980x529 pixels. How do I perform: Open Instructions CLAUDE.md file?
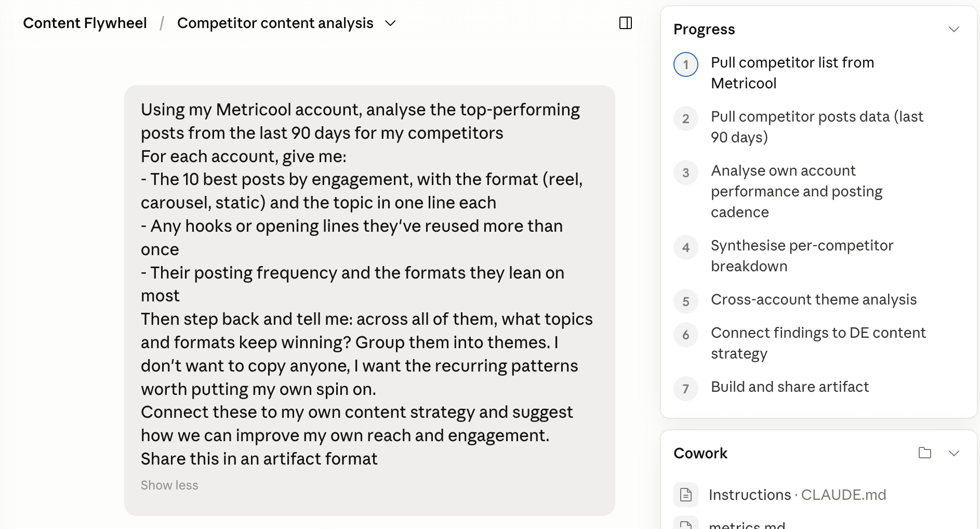(797, 495)
